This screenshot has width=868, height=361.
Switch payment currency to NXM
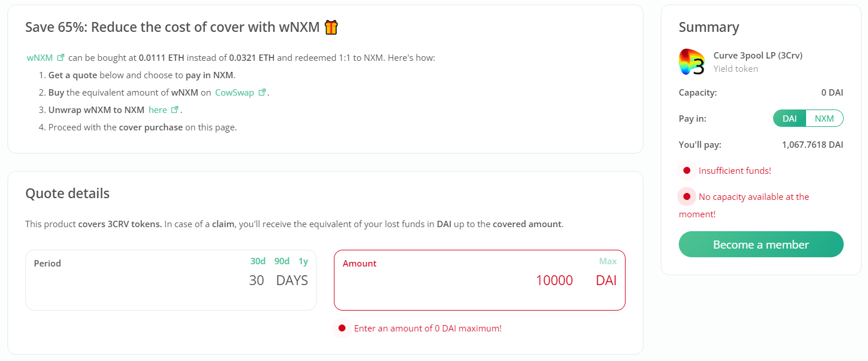(x=825, y=118)
